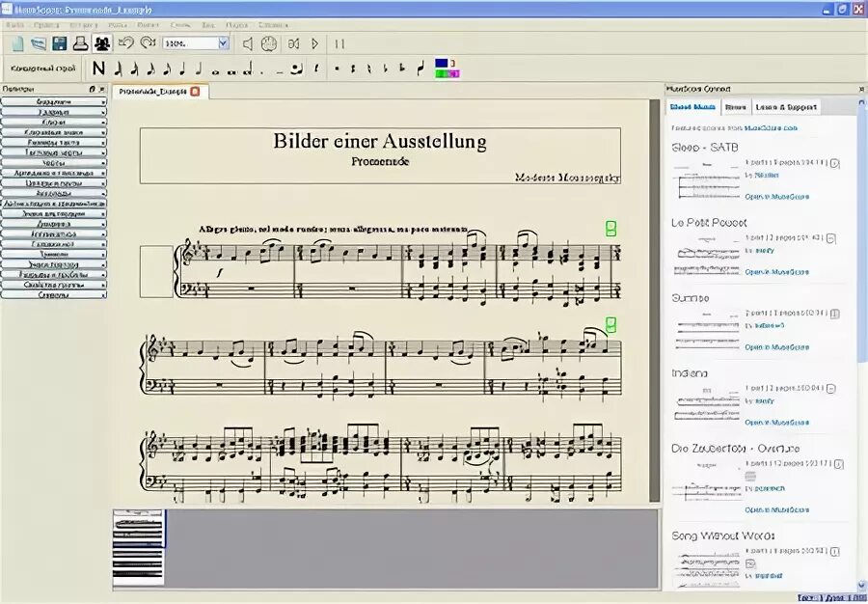Image resolution: width=868 pixels, height=604 pixels.
Task: Click Open in MuseScore under Die Zauberflöte Overture
Action: tap(777, 509)
